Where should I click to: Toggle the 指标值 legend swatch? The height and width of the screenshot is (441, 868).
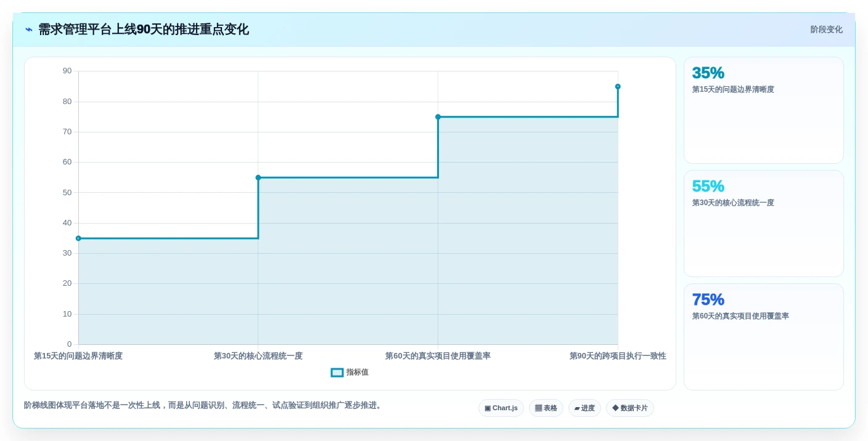tap(337, 373)
